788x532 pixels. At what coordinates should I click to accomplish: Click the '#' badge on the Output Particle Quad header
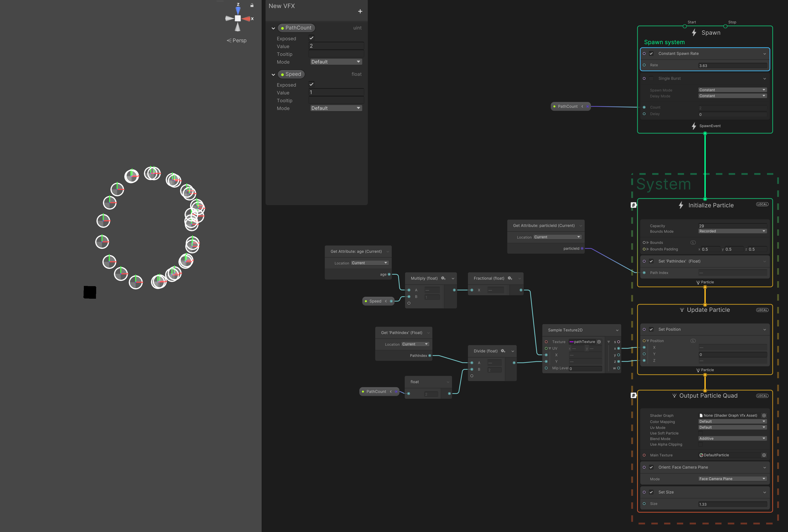[x=633, y=395]
